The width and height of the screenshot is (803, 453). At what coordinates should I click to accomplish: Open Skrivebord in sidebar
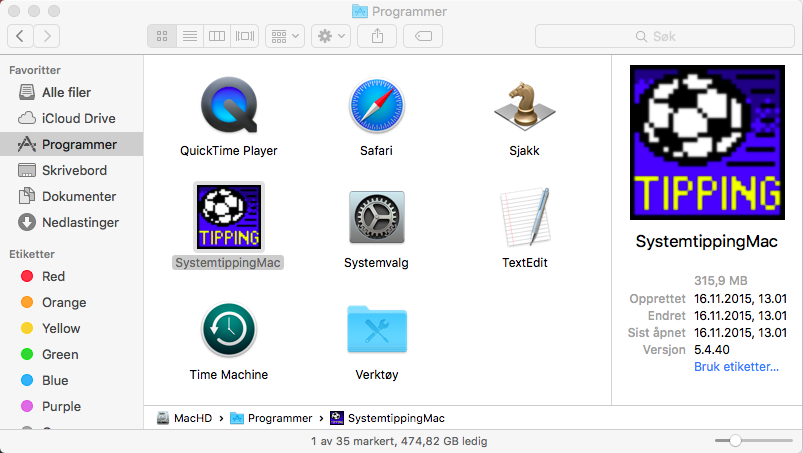pos(72,170)
